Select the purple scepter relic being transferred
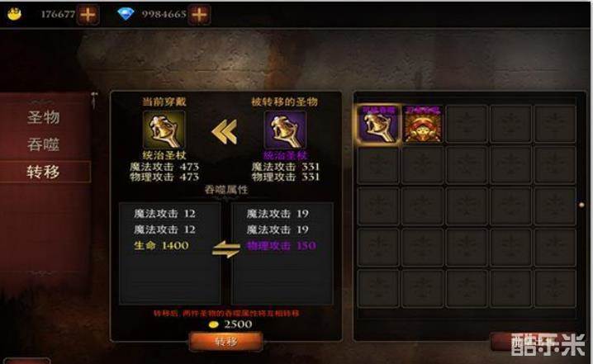Screen dimensions: 593x364 (x=285, y=130)
